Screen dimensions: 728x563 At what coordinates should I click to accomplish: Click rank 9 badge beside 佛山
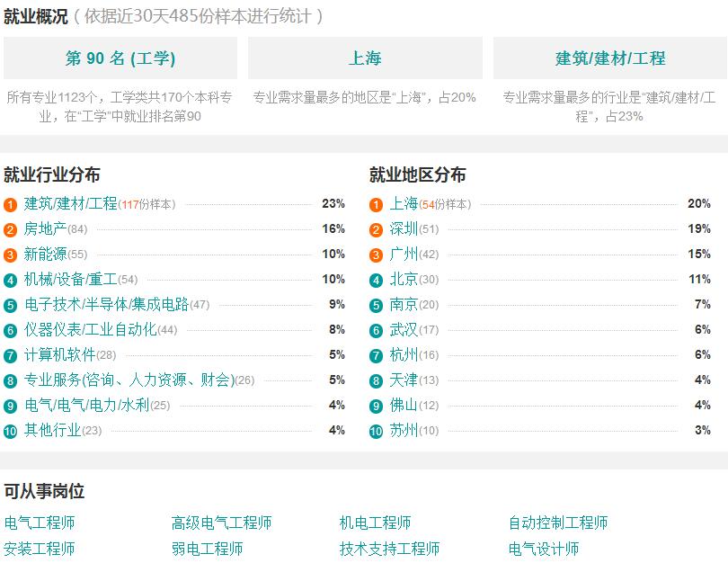point(376,406)
